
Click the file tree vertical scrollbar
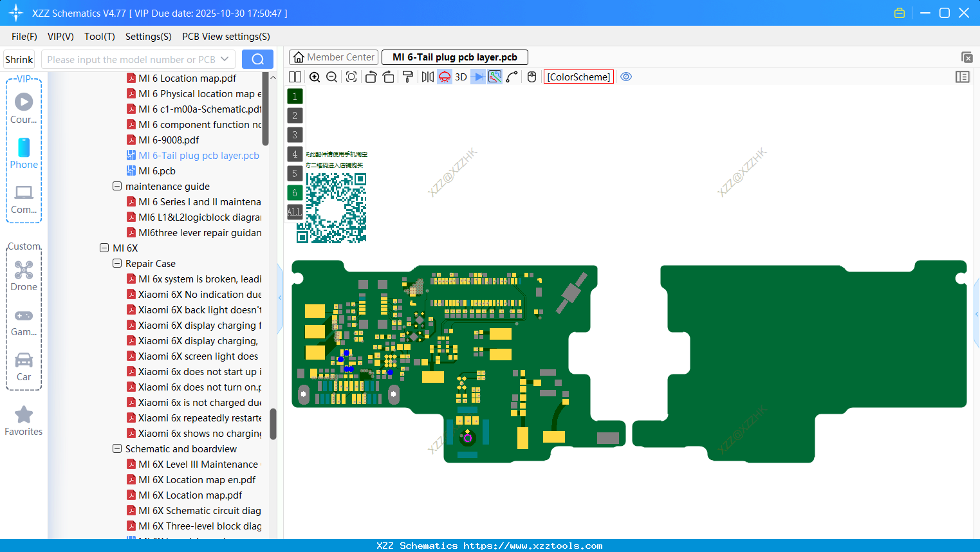click(273, 425)
